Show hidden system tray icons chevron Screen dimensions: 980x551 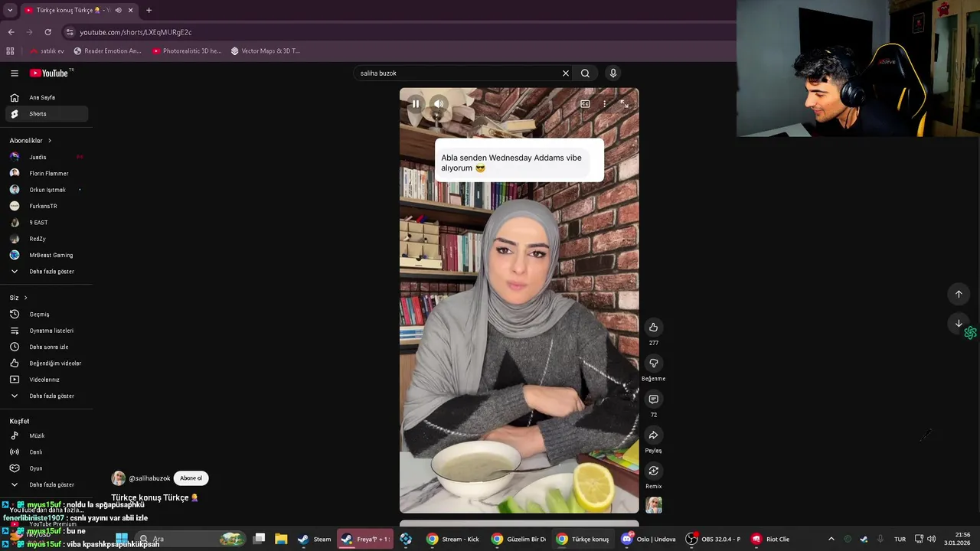[831, 539]
